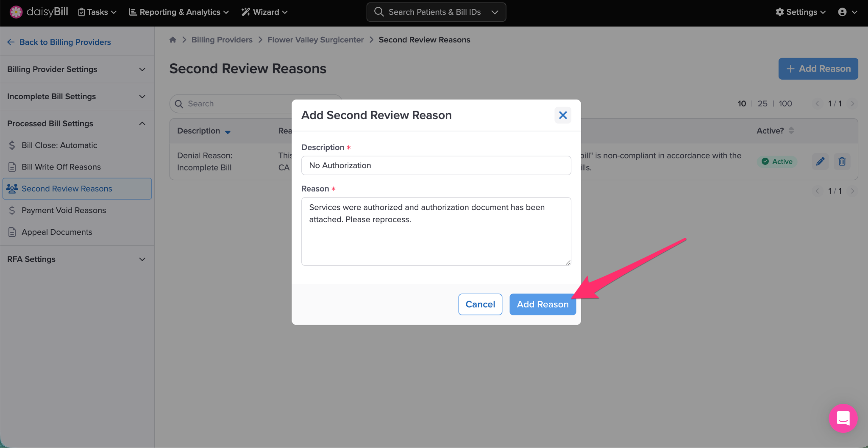Viewport: 868px width, 448px height.
Task: Click the pencil edit icon in table row
Action: [820, 161]
